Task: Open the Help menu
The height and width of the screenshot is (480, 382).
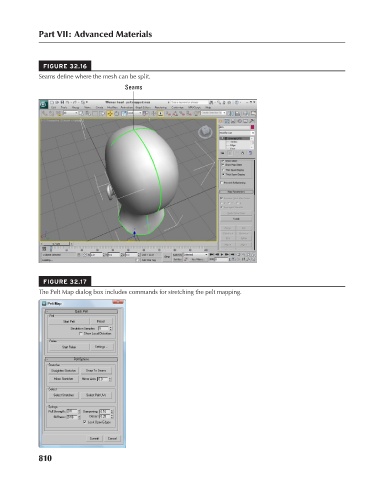Action: coord(208,108)
